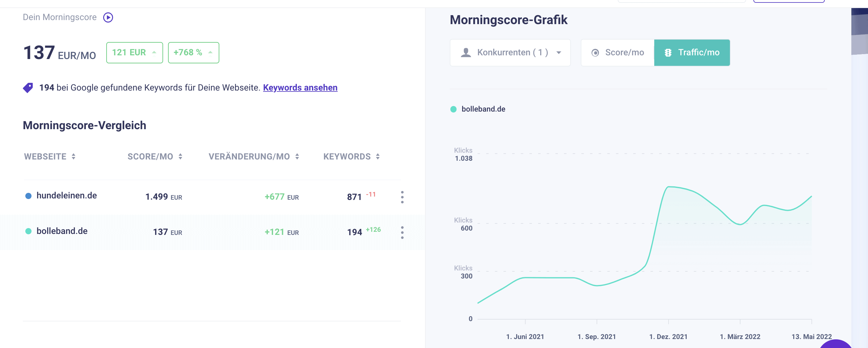Click the +677 EUR change value

[281, 197]
